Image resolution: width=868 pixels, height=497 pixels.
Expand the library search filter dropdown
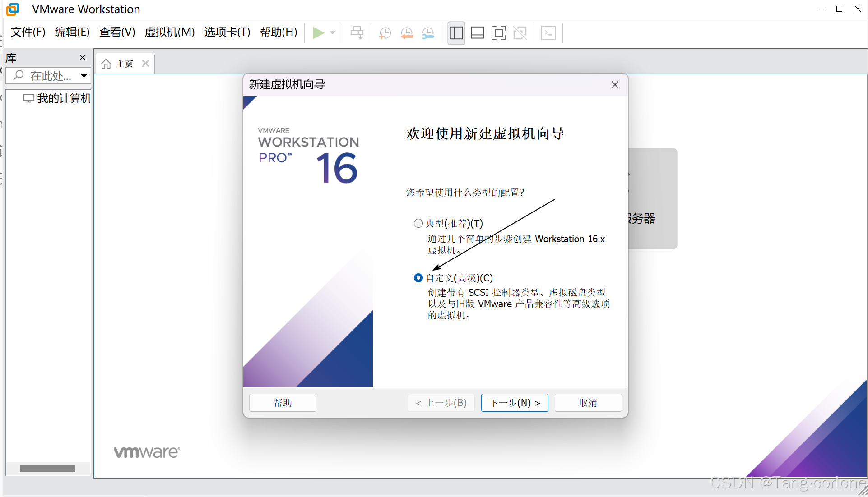(x=84, y=75)
